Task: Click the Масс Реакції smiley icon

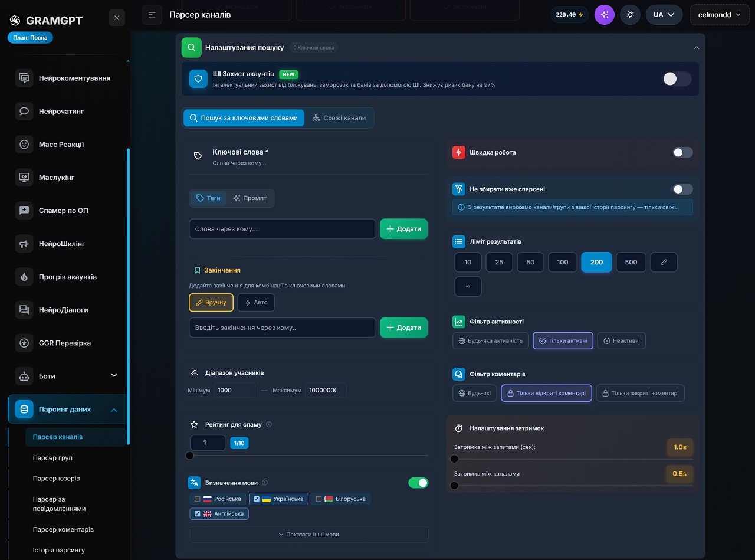Action: 24,144
